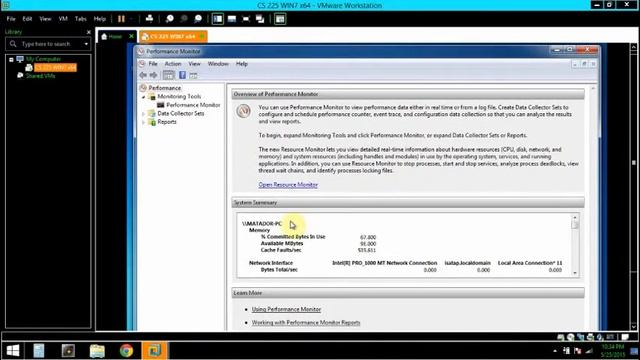Image resolution: width=640 pixels, height=360 pixels.
Task: Click the VMware Workstation taskbar icon
Action: click(154, 351)
